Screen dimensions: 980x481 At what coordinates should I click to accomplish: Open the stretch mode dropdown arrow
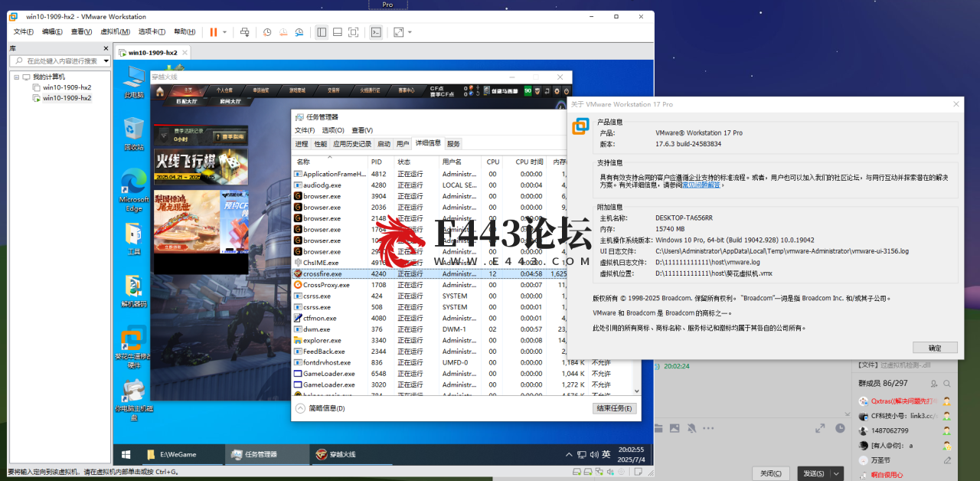click(x=410, y=32)
